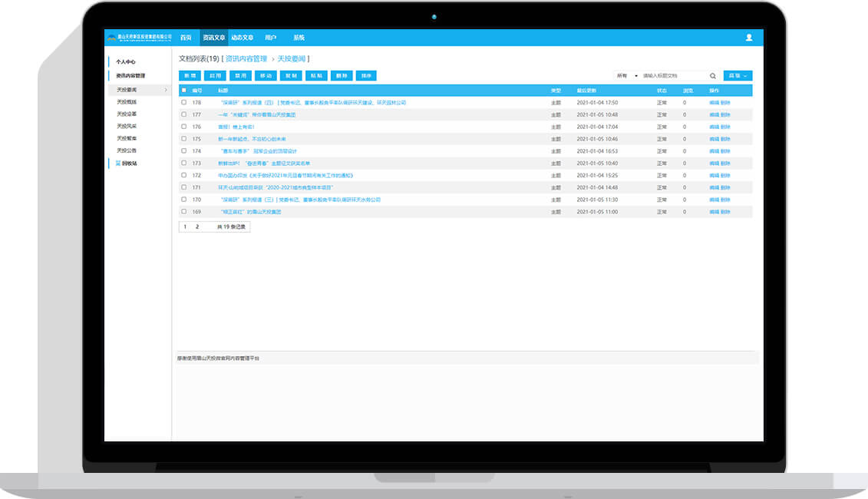Expand the 天投要闻 sidebar chevron
Image resolution: width=868 pixels, height=499 pixels.
point(166,91)
